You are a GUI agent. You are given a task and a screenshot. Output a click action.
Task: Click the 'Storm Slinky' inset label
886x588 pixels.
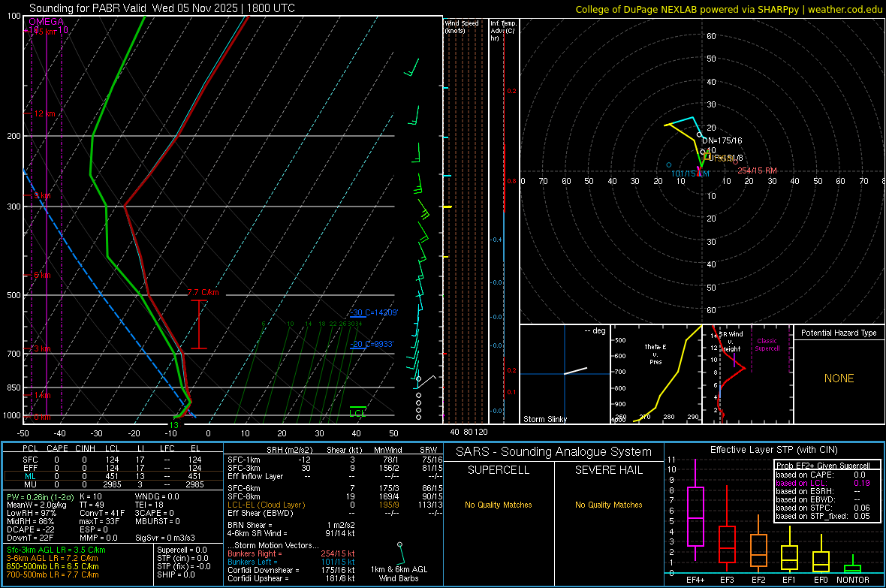coord(544,419)
